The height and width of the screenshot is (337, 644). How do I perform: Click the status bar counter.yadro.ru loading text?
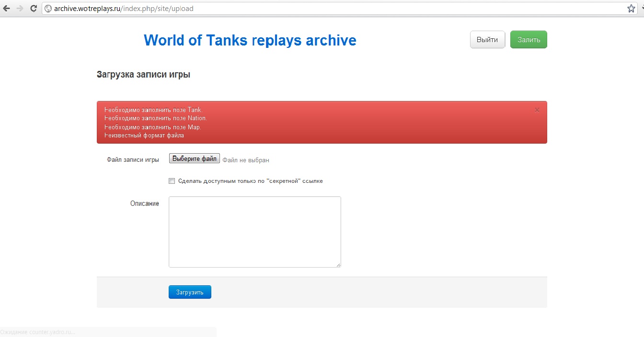[x=38, y=332]
